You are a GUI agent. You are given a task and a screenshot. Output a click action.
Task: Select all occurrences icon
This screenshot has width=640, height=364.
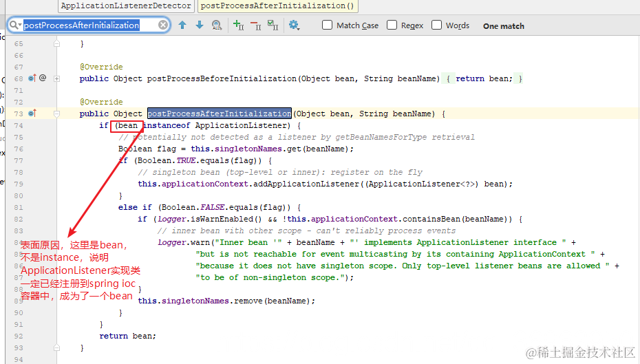(x=273, y=25)
